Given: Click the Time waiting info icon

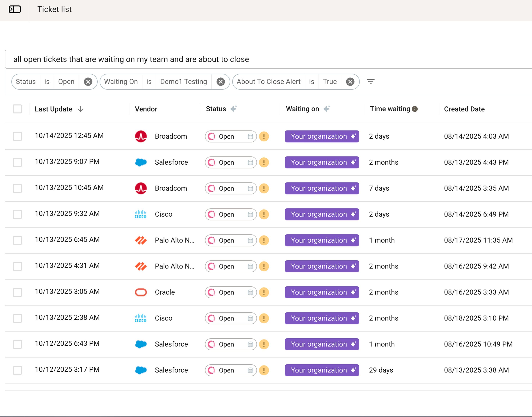Looking at the screenshot, I should click(x=415, y=109).
